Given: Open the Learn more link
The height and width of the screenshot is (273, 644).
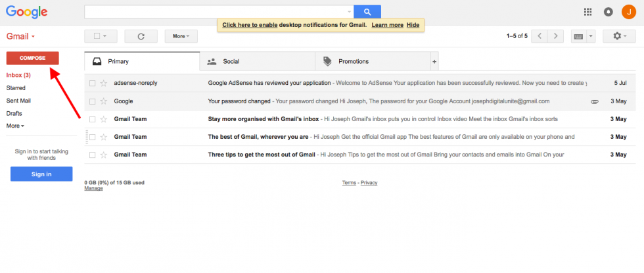Looking at the screenshot, I should click(x=387, y=25).
